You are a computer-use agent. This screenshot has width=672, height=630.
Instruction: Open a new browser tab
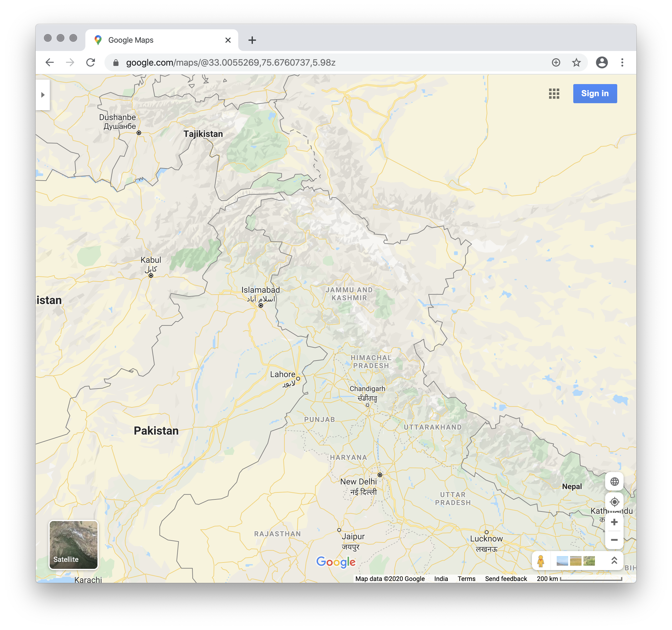point(252,40)
